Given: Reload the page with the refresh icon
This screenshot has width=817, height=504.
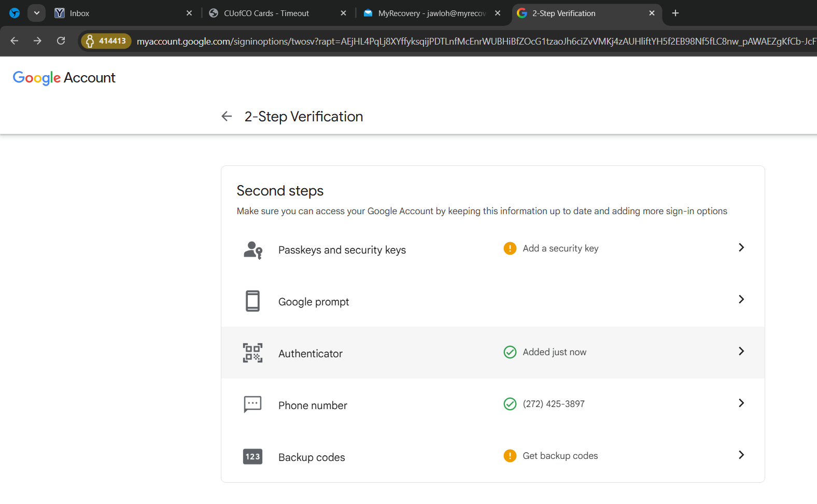Looking at the screenshot, I should pyautogui.click(x=61, y=41).
